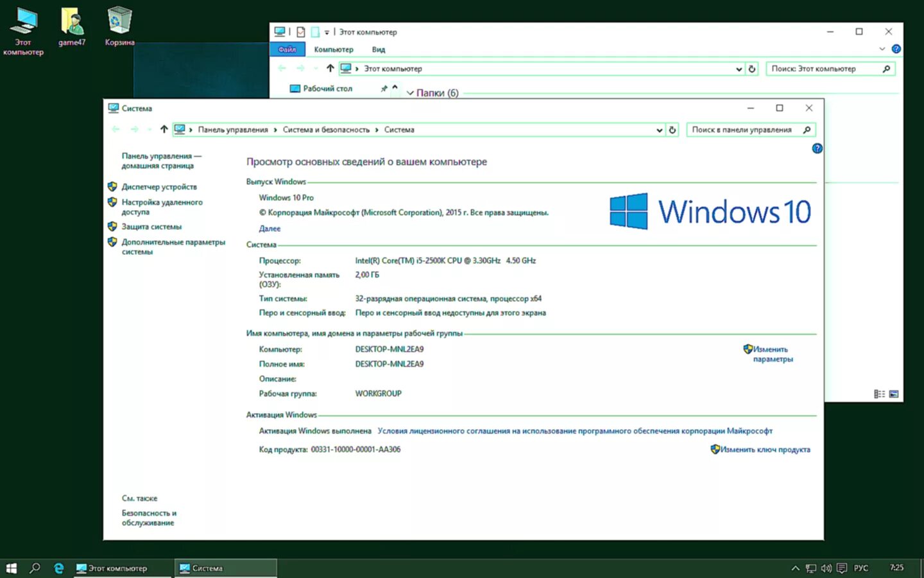This screenshot has width=924, height=578.
Task: Open the Этот компьютер desktop icon
Action: point(24,31)
